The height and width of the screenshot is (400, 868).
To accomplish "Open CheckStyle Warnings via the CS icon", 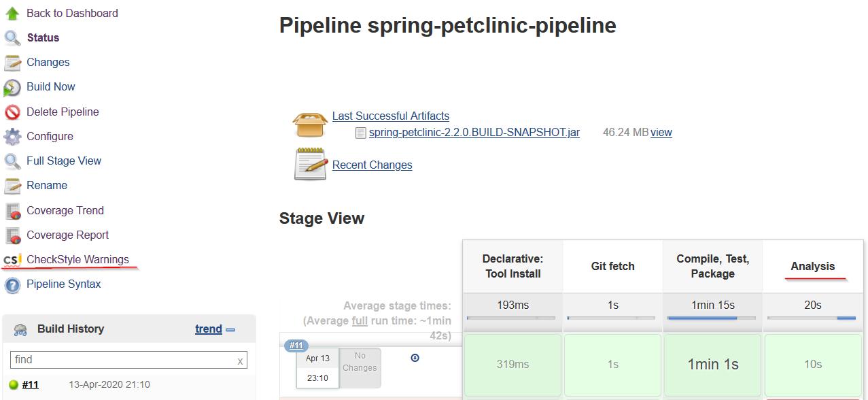I will tap(12, 259).
